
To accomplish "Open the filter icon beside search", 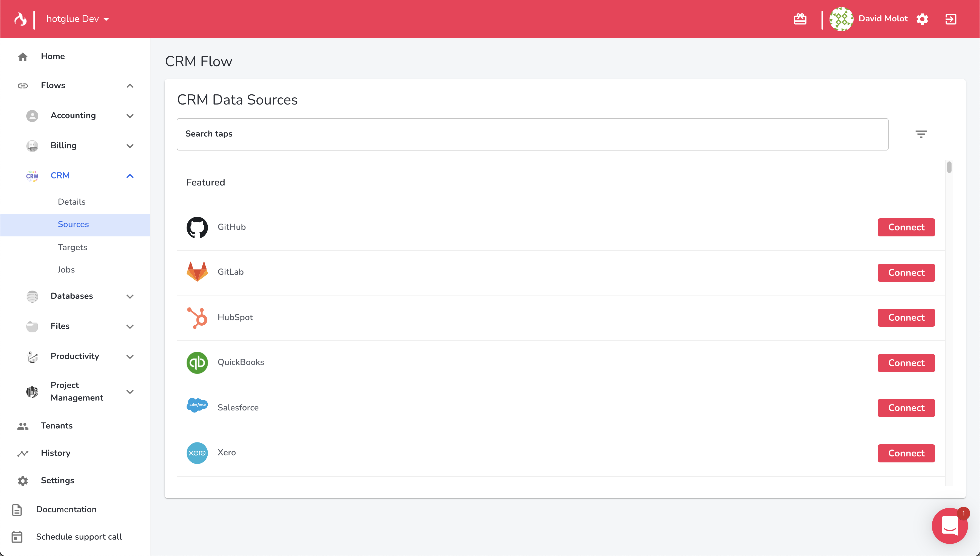I will pos(921,134).
